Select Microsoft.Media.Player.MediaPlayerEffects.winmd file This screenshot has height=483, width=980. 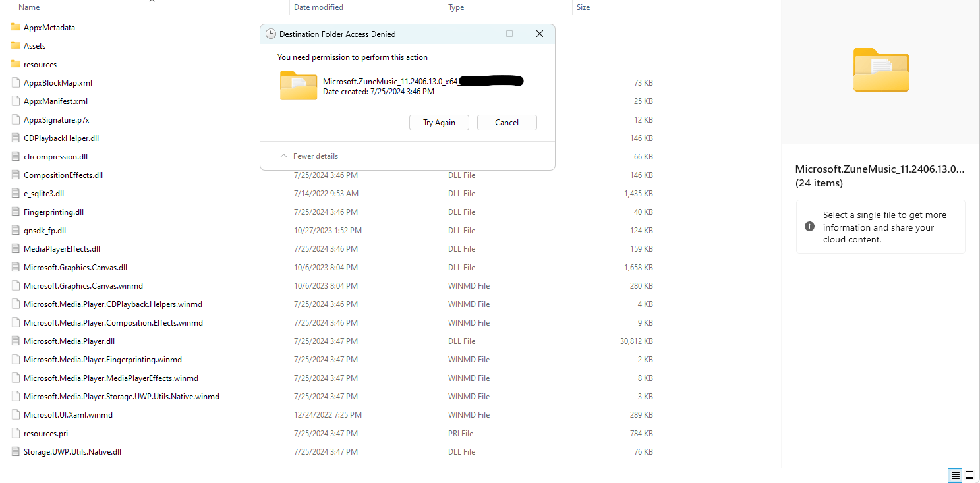tap(111, 378)
